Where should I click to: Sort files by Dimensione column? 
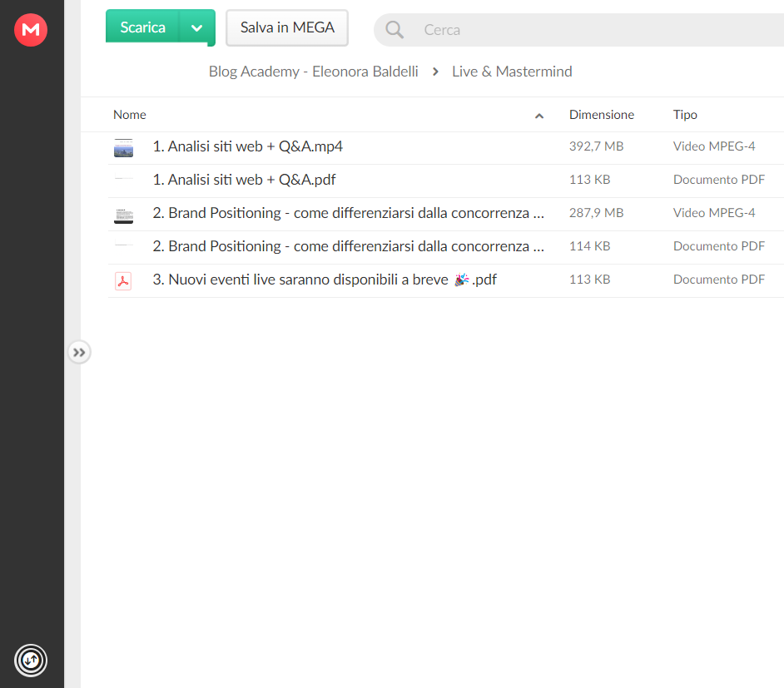tap(602, 115)
